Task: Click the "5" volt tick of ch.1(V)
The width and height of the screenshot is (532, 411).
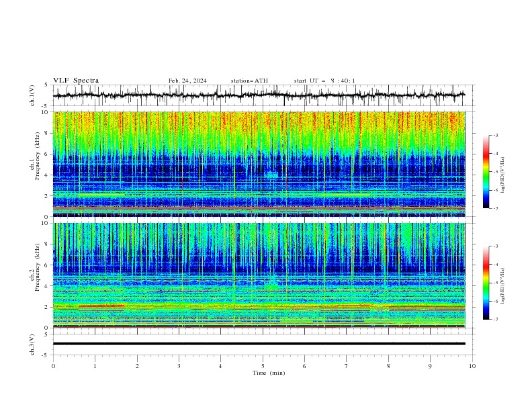Action: [46, 85]
